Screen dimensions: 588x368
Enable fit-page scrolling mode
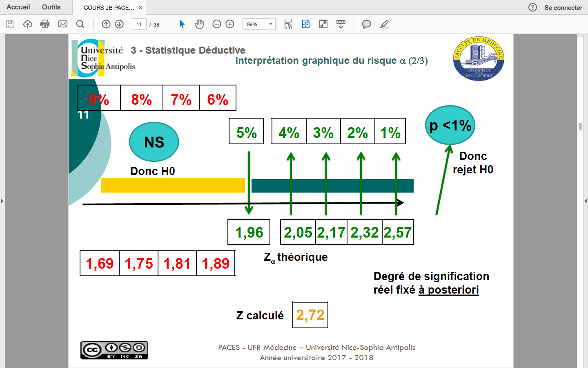click(288, 24)
